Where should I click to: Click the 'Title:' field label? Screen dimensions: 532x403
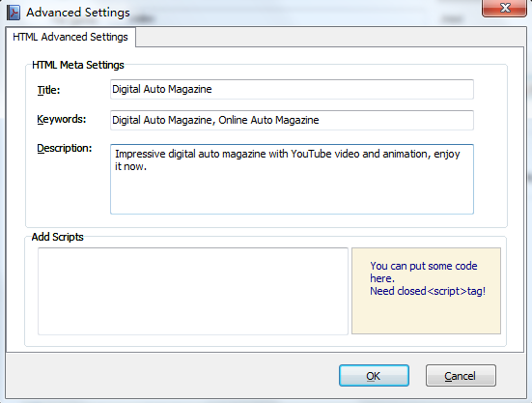pyautogui.click(x=48, y=90)
